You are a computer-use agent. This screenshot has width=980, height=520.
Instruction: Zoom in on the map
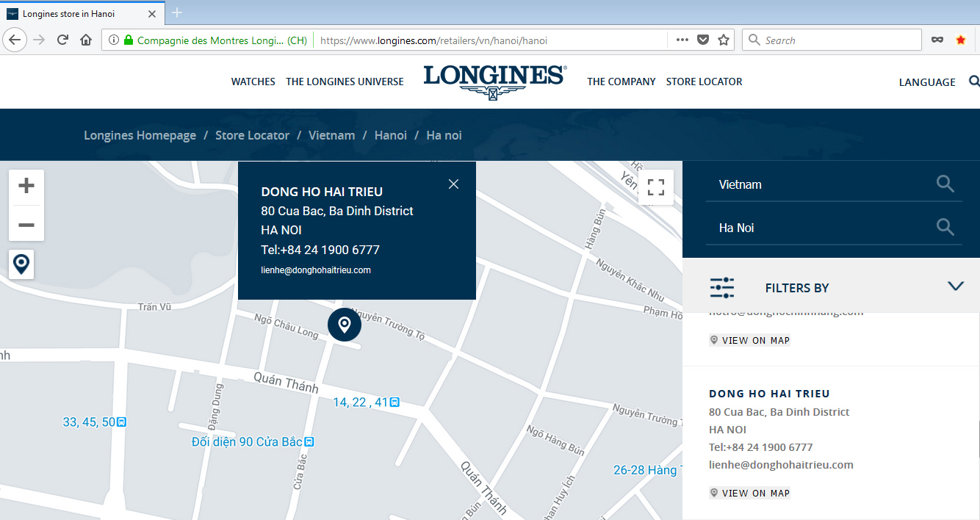click(x=26, y=186)
